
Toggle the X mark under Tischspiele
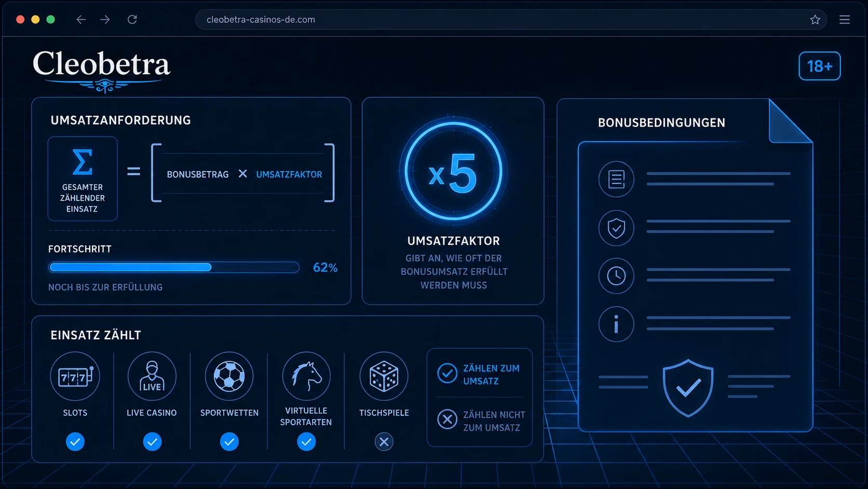pyautogui.click(x=384, y=442)
